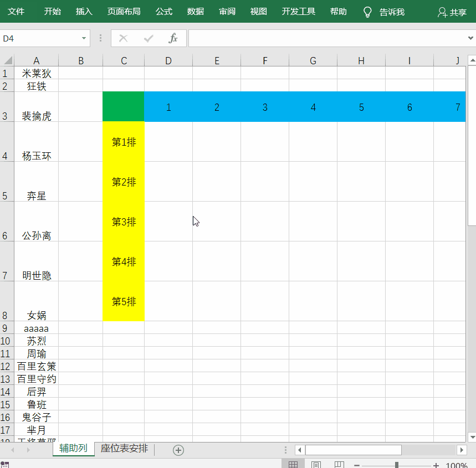Open the 开发工具 ribbon tab
Screen dimensions: 476x468
coord(299,12)
